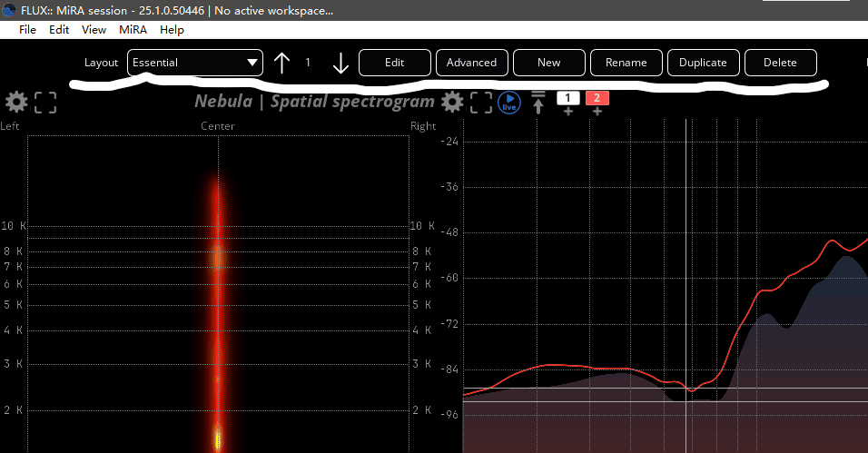Open the MiRA menu

[x=133, y=30]
